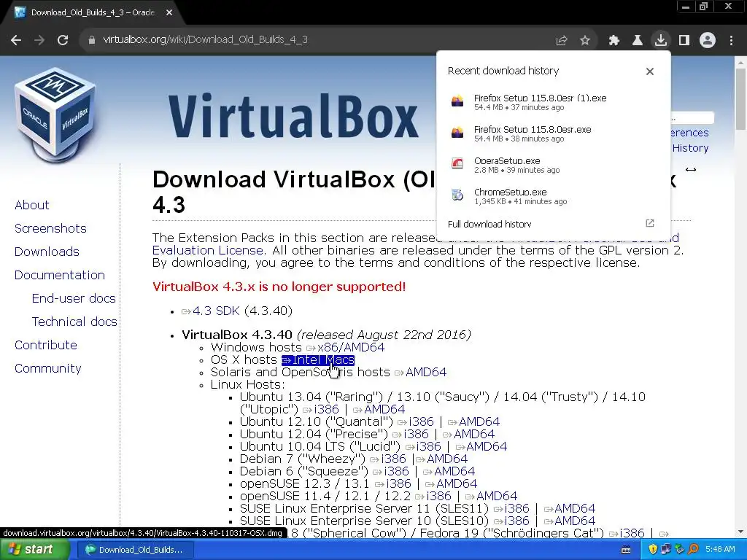This screenshot has width=747, height=560.
Task: Download Solaris hosts AMD64 link
Action: (421, 373)
